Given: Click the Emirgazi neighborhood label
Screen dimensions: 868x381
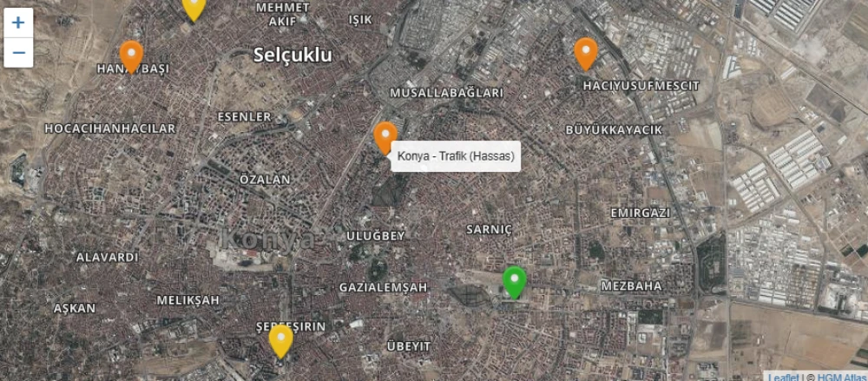Looking at the screenshot, I should (641, 213).
